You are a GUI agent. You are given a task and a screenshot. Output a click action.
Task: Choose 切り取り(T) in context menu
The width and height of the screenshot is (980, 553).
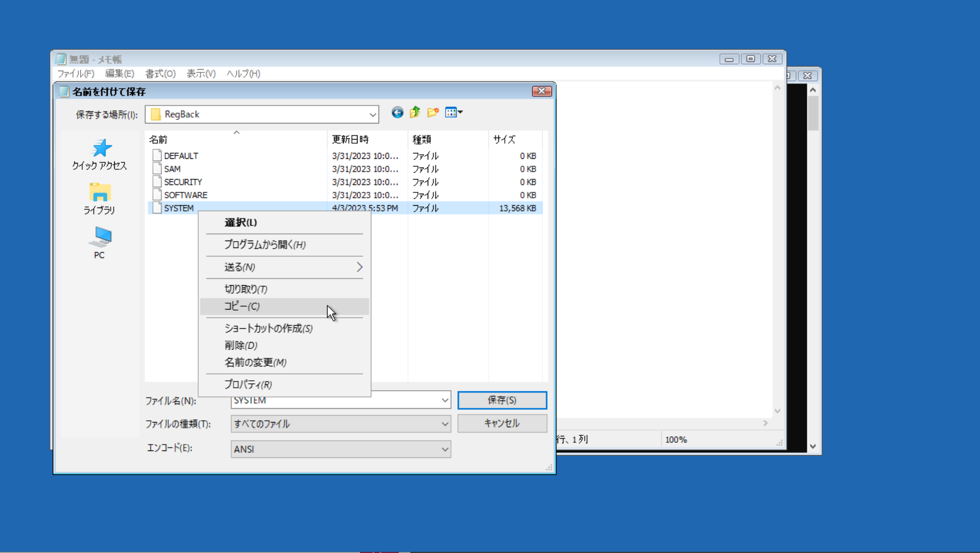click(285, 289)
